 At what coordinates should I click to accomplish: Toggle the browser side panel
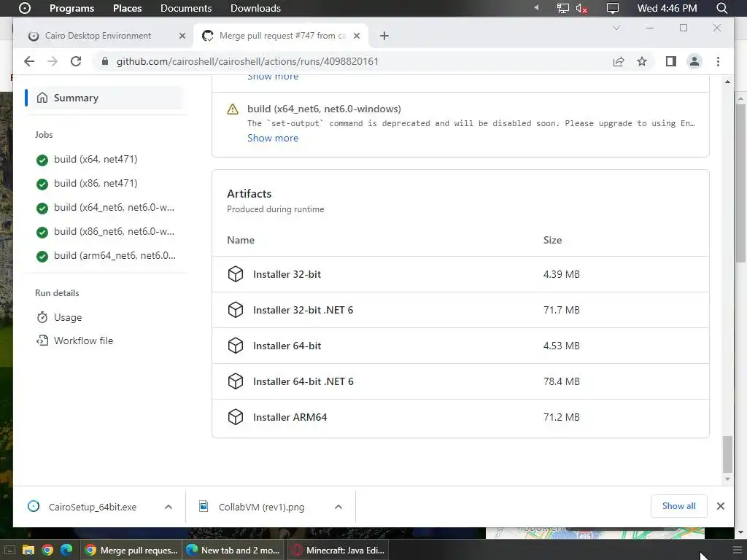point(671,61)
